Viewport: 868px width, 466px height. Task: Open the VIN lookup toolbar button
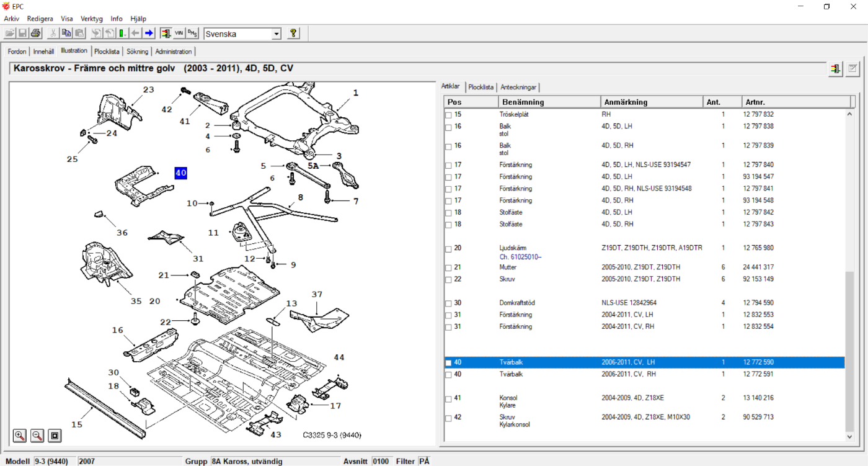(179, 33)
